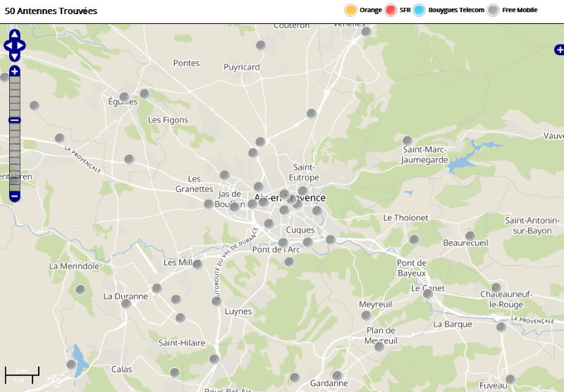Open the antenna marker at Le Canet

coord(427,293)
